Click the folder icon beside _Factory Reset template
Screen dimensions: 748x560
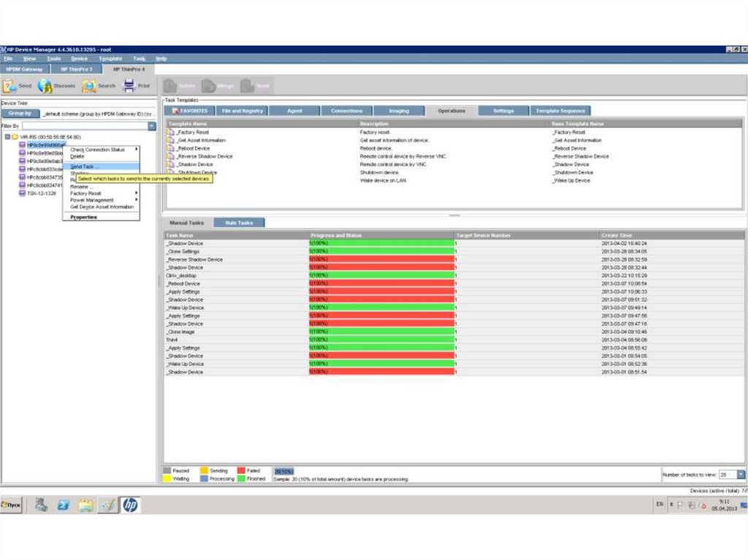coord(171,132)
